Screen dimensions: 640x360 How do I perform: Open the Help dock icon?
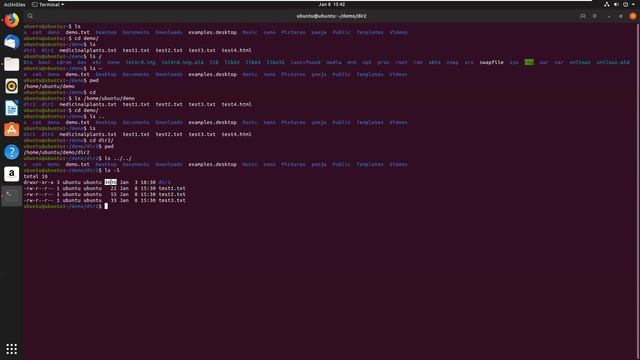pyautogui.click(x=11, y=152)
